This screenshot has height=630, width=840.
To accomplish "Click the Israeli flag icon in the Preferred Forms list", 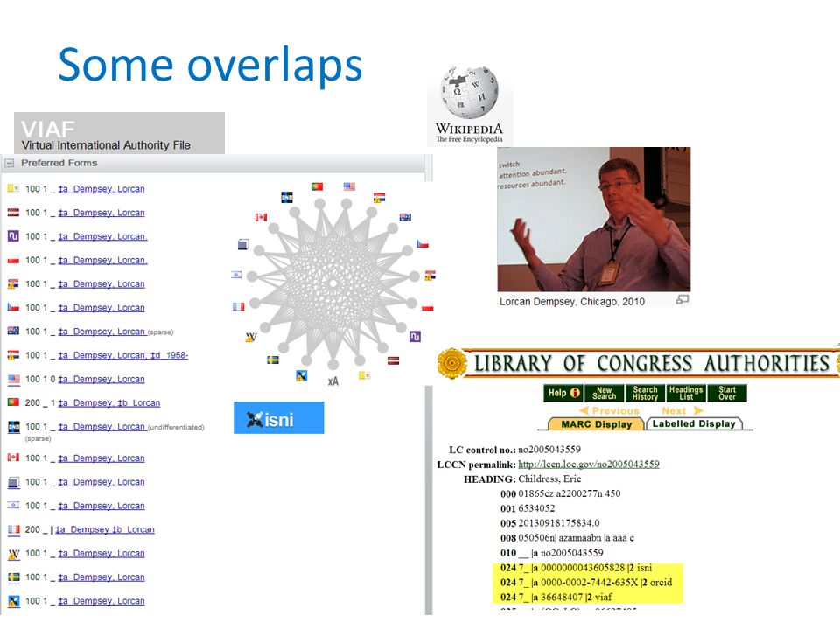I will tap(13, 505).
